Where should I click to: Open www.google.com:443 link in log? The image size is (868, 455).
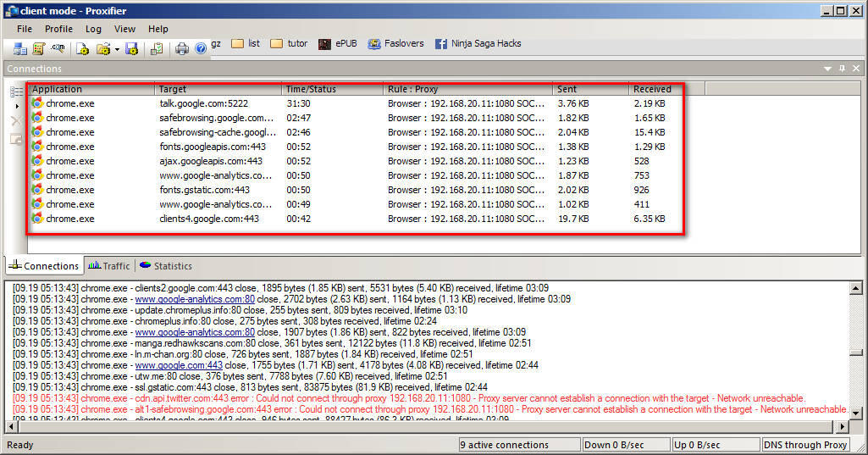coord(179,365)
